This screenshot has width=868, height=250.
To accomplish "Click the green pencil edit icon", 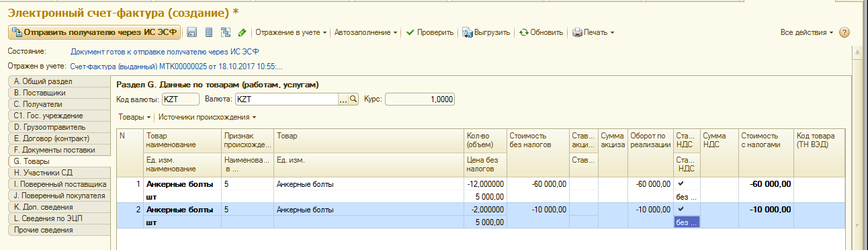I will pos(243,32).
